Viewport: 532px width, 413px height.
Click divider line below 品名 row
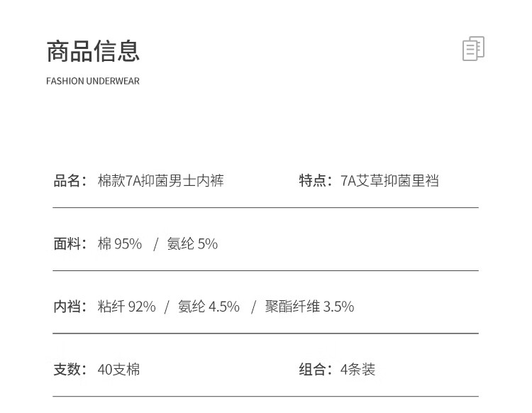click(x=266, y=207)
